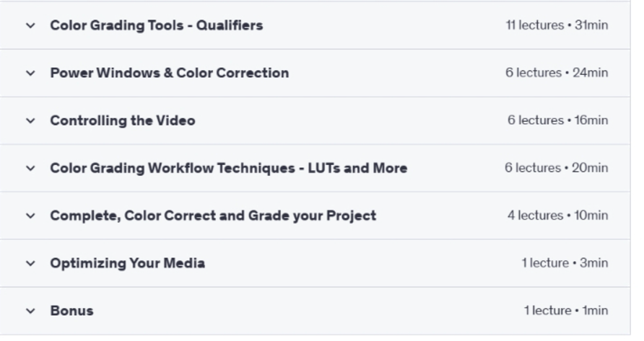Click 1 lecture • 3min label

coord(565,263)
